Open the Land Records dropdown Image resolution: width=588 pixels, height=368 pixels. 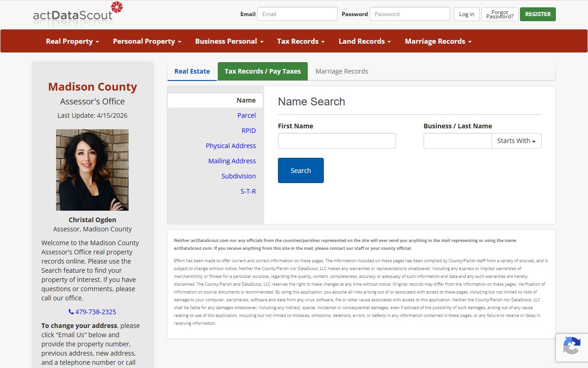tap(365, 41)
